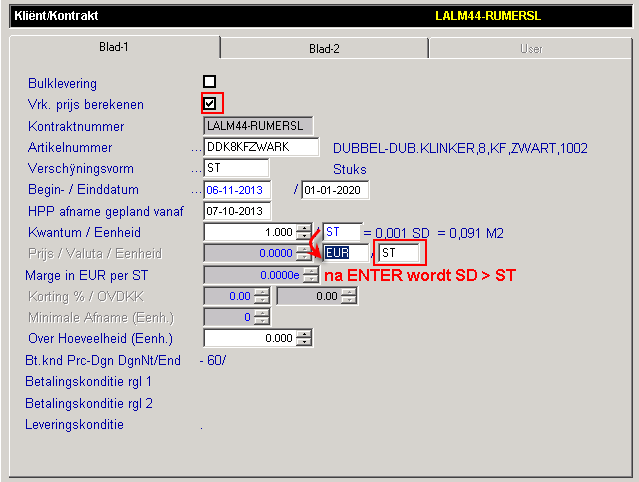Enable the Bulklevering checkbox
The image size is (639, 482).
coord(209,81)
